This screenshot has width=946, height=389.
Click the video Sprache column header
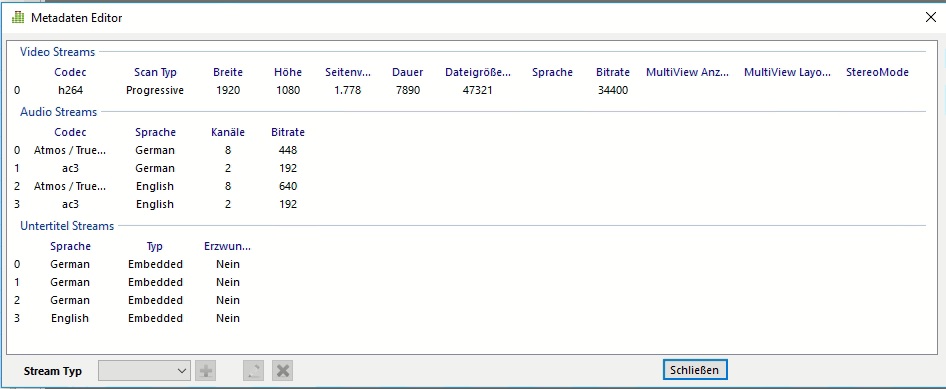point(552,72)
